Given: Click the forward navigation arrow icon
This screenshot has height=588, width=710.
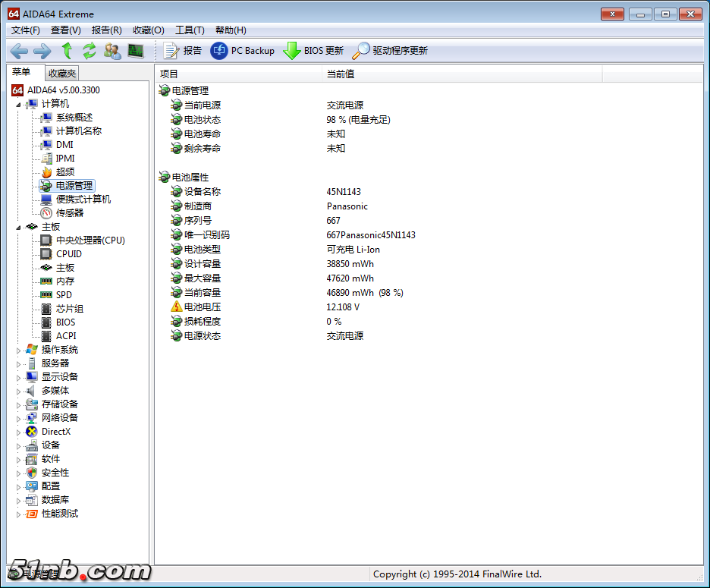Looking at the screenshot, I should point(42,51).
